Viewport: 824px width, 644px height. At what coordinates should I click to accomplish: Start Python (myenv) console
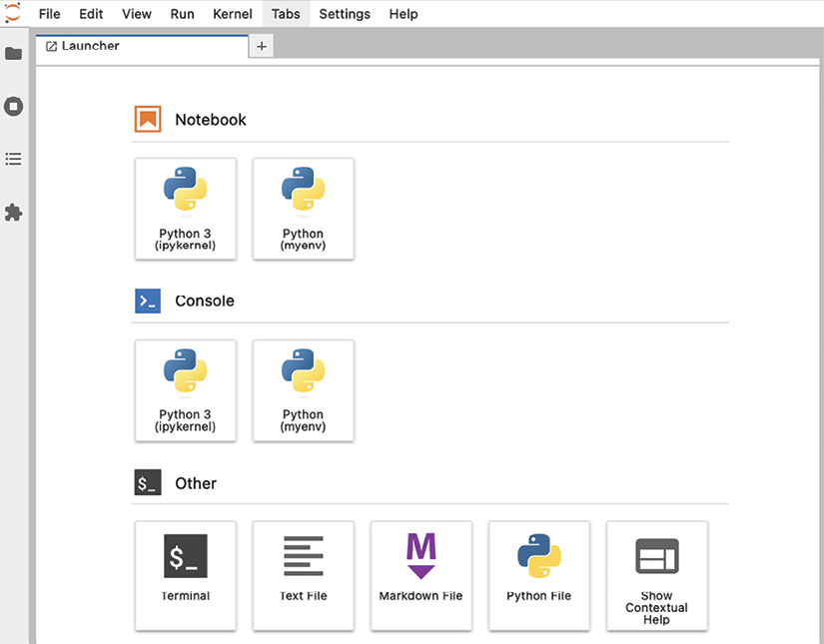pyautogui.click(x=304, y=390)
